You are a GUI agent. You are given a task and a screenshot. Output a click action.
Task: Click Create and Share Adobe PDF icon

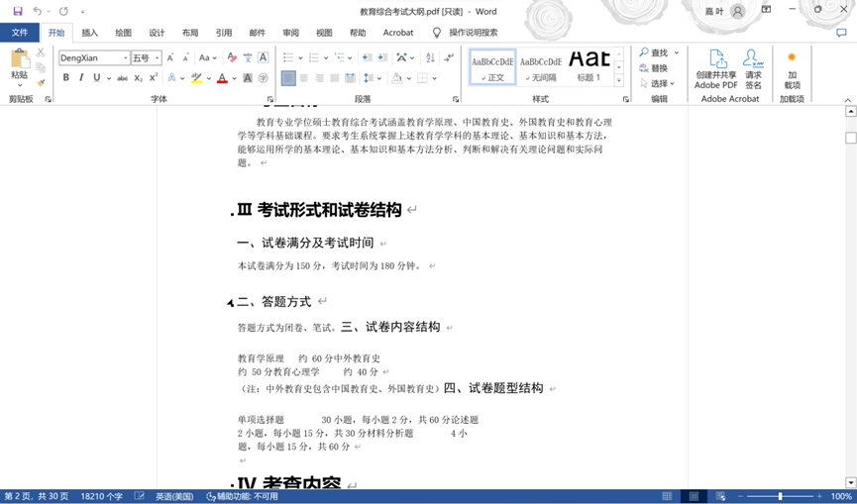tap(716, 68)
